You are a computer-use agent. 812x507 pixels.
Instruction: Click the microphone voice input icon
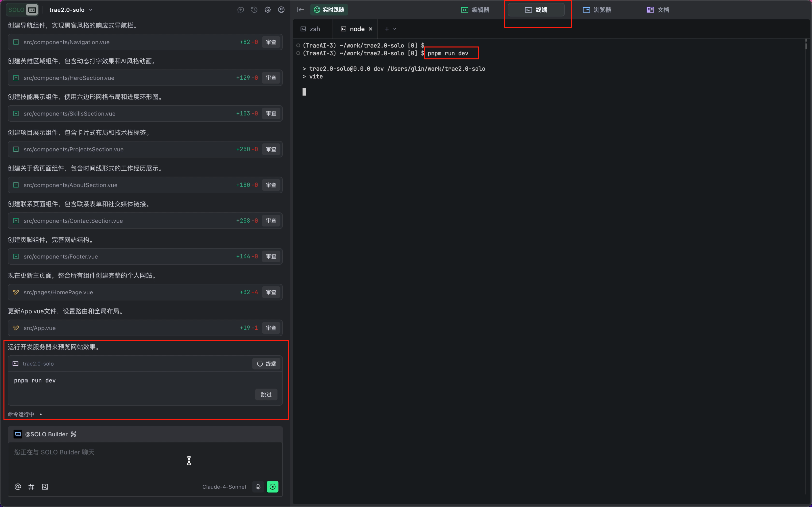click(x=258, y=486)
